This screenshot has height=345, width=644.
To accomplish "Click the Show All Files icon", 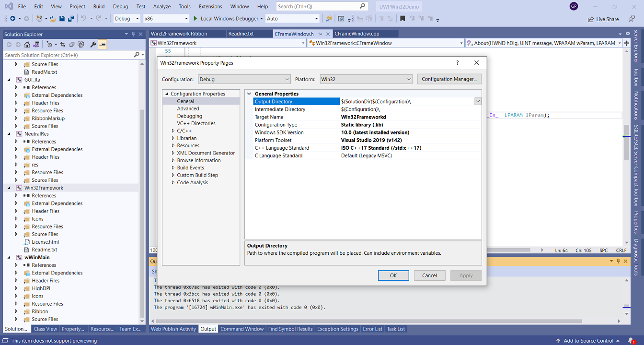I will click(x=80, y=44).
